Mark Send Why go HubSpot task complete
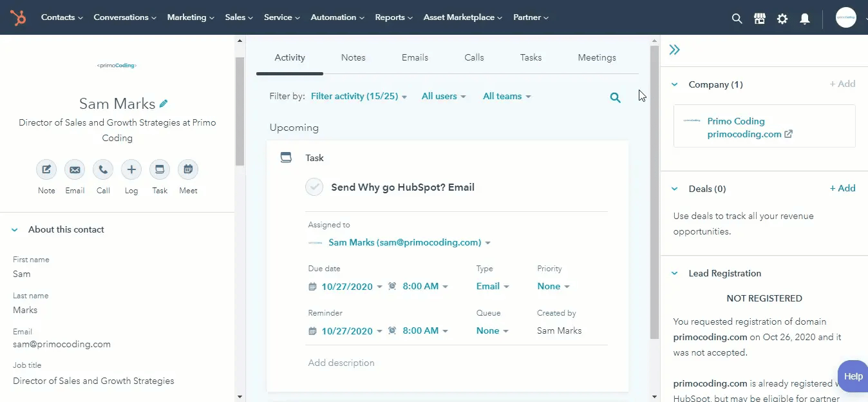 tap(314, 187)
